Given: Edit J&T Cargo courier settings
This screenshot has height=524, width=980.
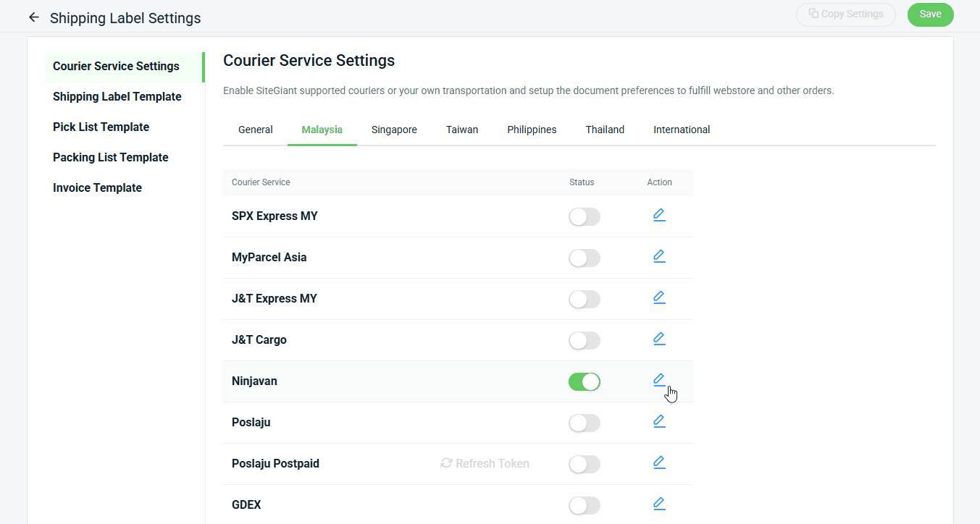Looking at the screenshot, I should (x=659, y=339).
